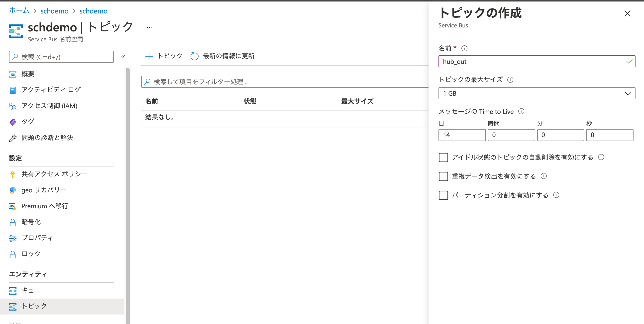Click the 秒 seconds input field
The image size is (644, 324).
[x=610, y=135]
